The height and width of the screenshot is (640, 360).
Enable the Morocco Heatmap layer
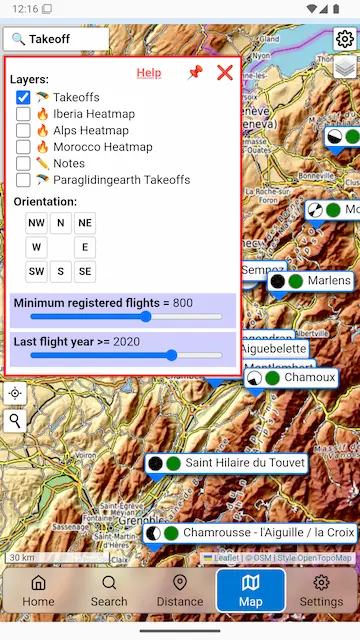(23, 147)
